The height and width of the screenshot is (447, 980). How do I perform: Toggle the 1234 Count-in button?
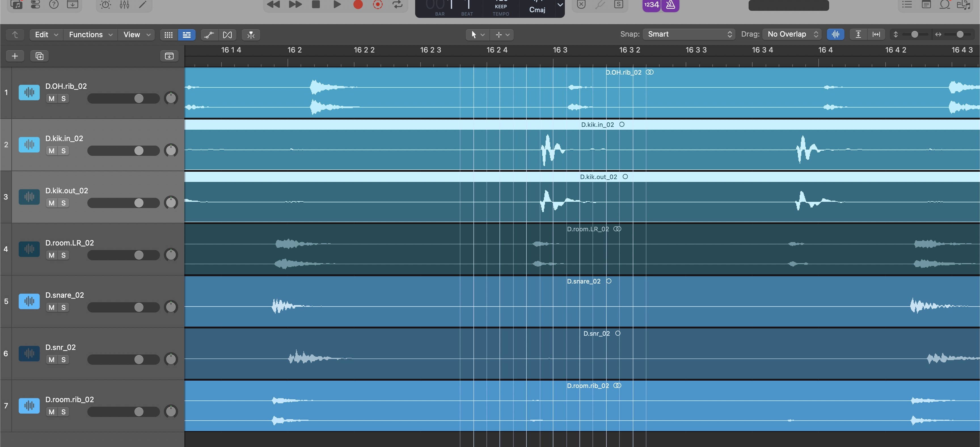(652, 5)
